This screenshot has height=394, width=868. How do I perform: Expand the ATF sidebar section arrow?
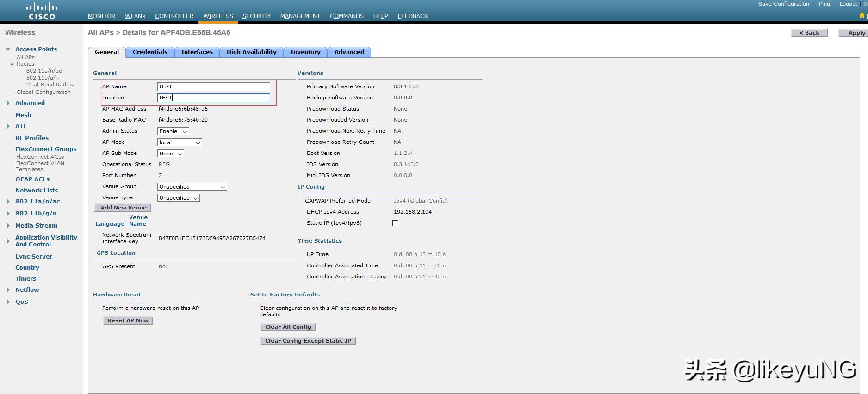click(x=8, y=126)
